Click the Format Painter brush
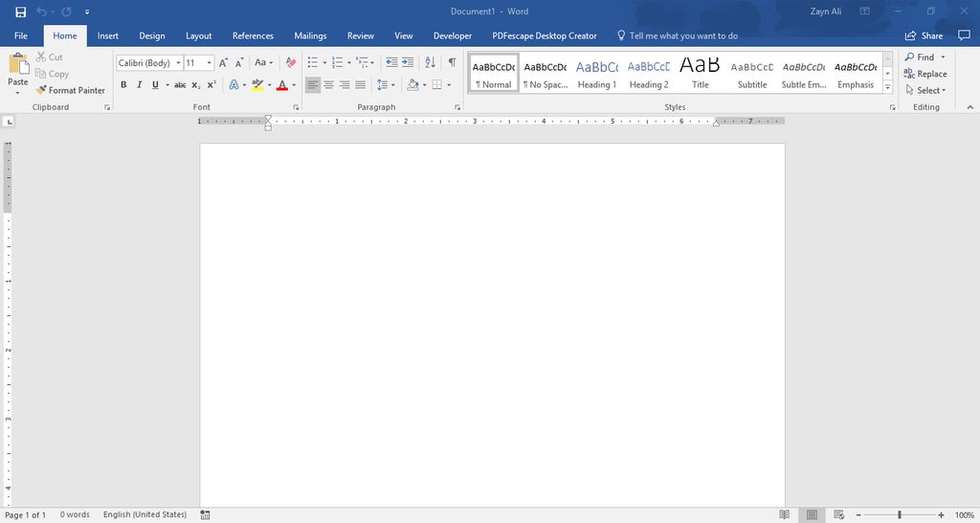 [x=70, y=90]
